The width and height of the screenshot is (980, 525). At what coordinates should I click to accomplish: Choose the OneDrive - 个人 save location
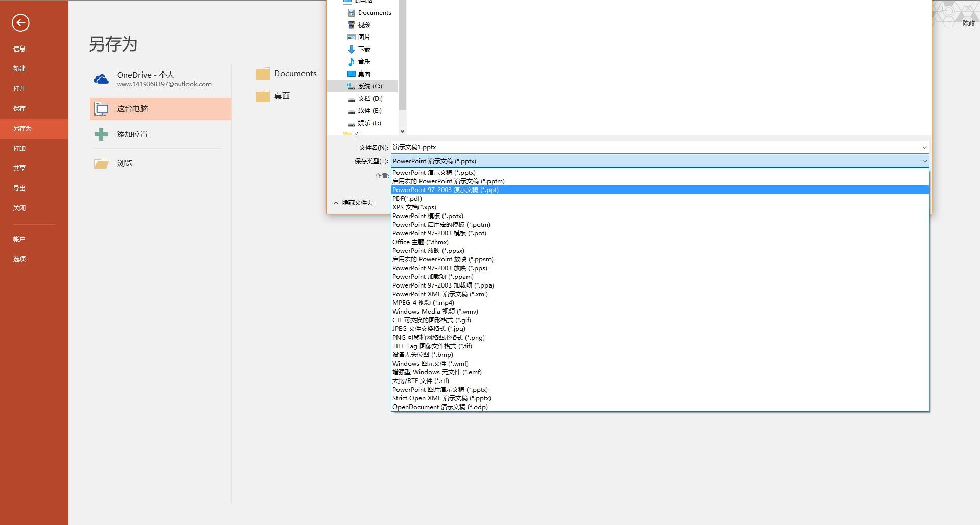(x=160, y=79)
